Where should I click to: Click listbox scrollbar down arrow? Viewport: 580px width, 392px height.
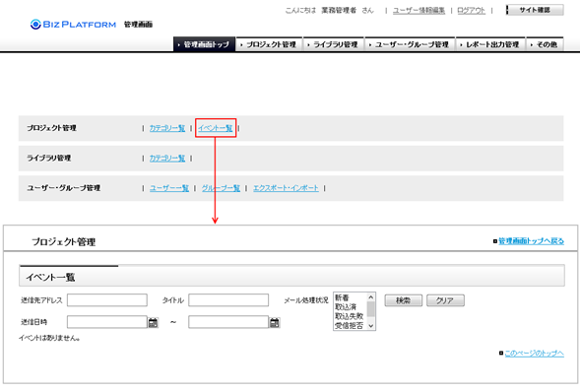[371, 326]
